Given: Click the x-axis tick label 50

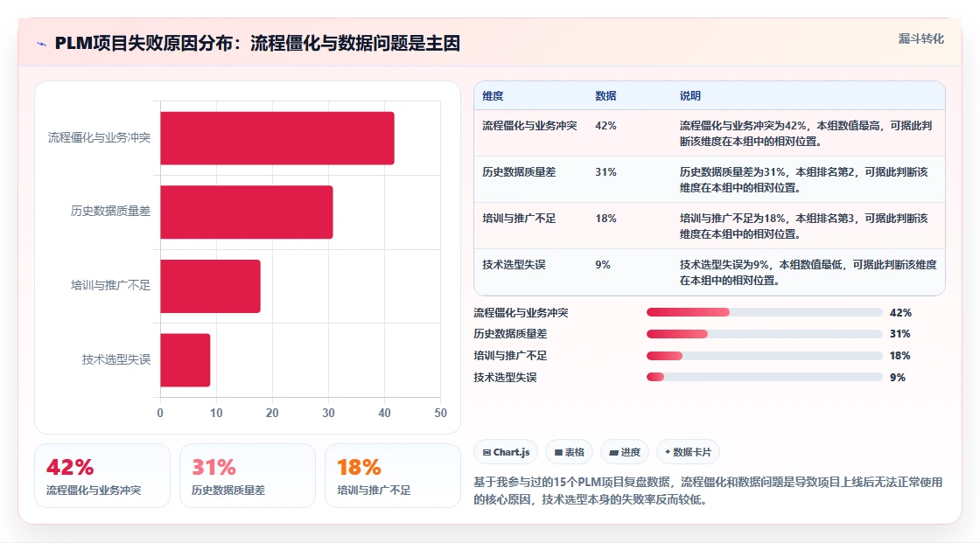Looking at the screenshot, I should tap(441, 413).
